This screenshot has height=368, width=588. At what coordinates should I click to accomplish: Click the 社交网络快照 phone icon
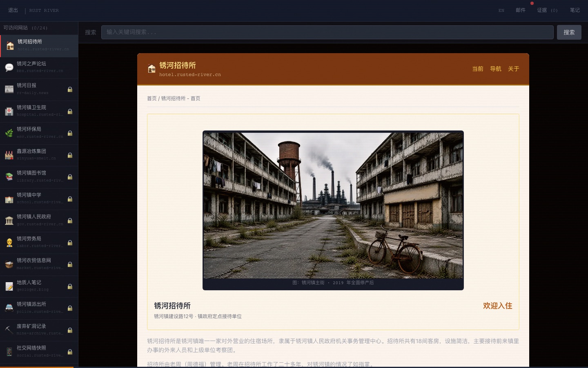[9, 352]
